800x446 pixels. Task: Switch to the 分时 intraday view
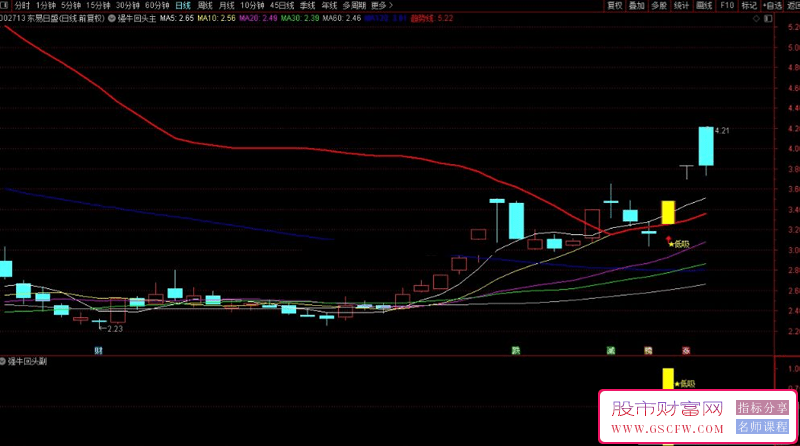coord(22,5)
